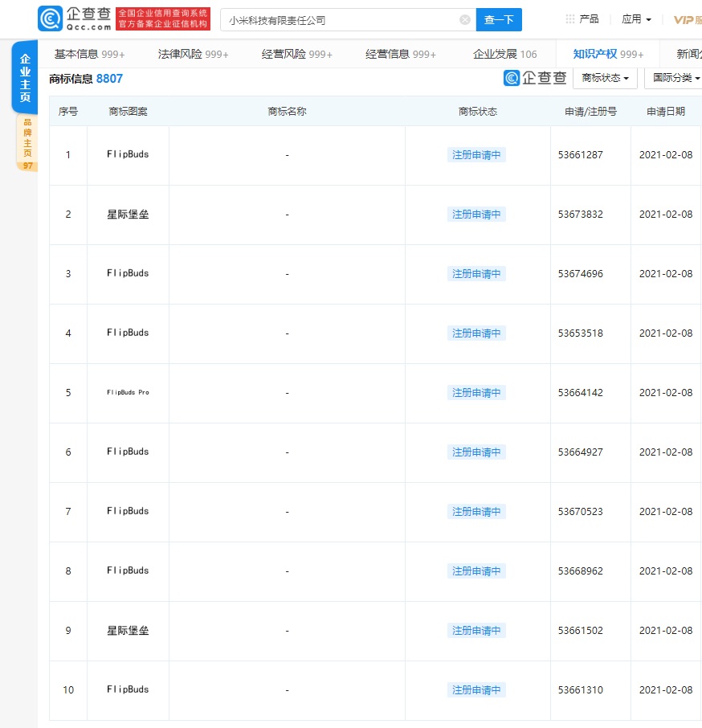Click the 注册申请中 status in row 1

click(476, 155)
